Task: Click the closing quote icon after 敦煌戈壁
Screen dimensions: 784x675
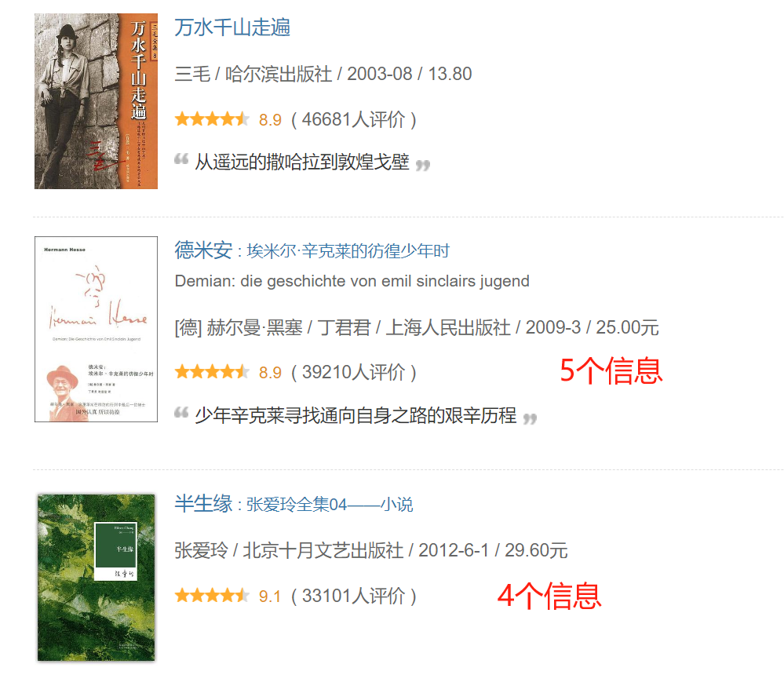Action: pyautogui.click(x=423, y=166)
